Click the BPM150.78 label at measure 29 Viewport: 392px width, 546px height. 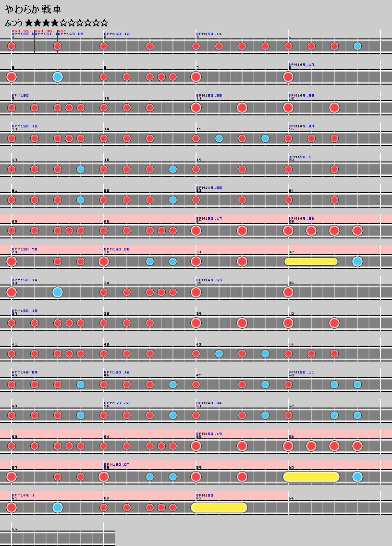[x=24, y=249]
